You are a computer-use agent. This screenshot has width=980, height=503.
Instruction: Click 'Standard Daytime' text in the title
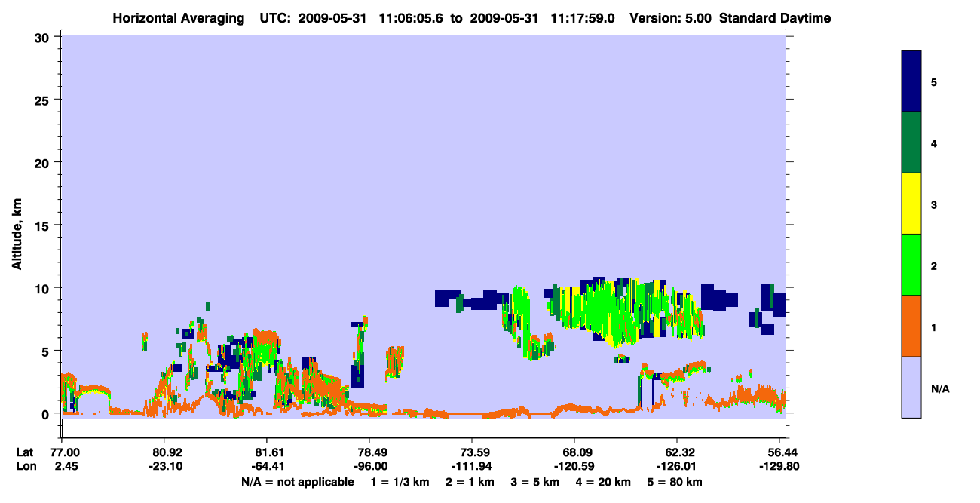pos(775,18)
